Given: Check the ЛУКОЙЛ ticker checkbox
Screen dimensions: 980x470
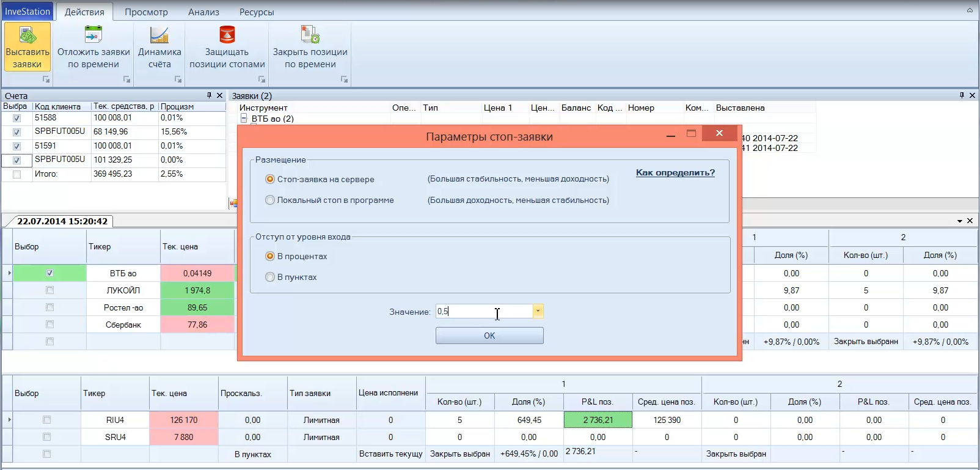Looking at the screenshot, I should tap(50, 290).
